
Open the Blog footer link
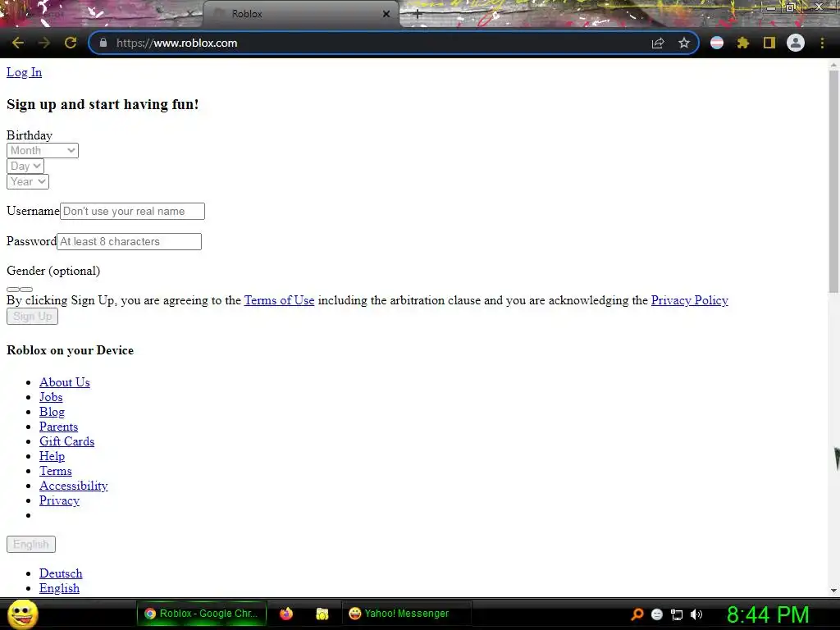[x=52, y=412]
